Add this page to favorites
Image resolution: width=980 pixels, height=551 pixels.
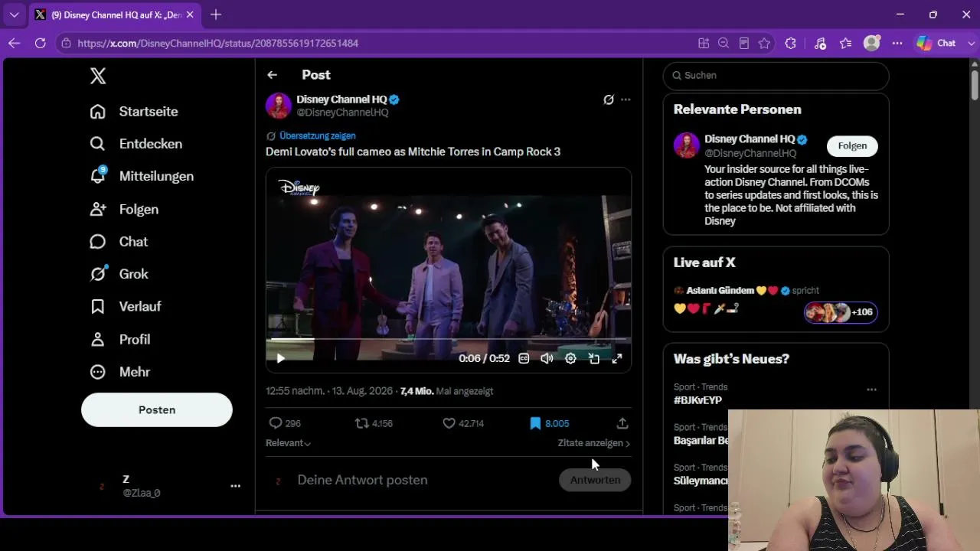(x=764, y=44)
